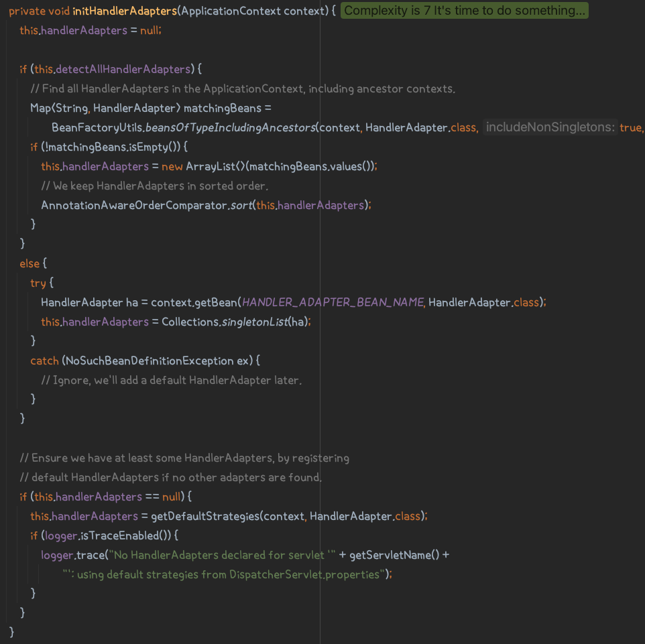
Task: Click the Collections class name
Action: pos(190,322)
